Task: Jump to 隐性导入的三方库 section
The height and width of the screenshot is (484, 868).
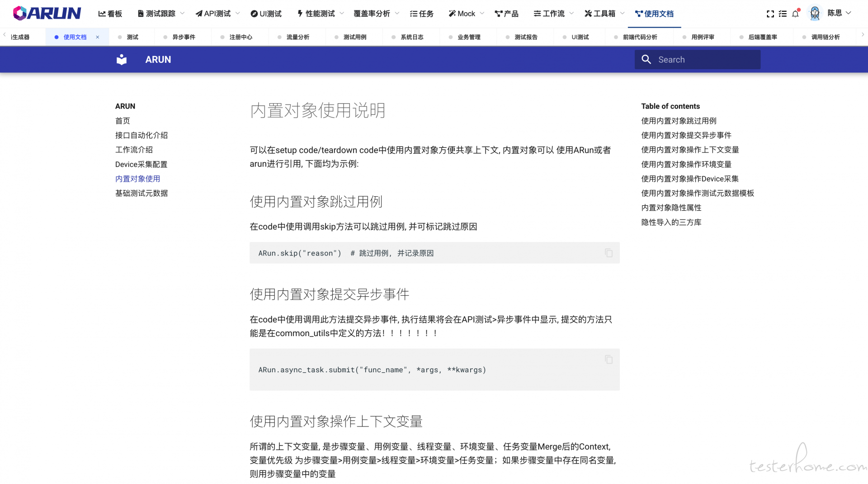Action: (671, 222)
